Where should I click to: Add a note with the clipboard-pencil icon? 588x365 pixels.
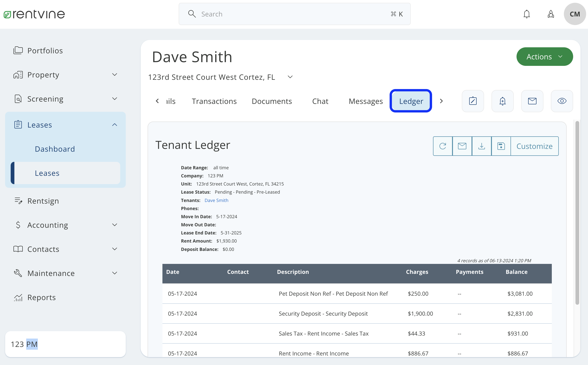473,101
